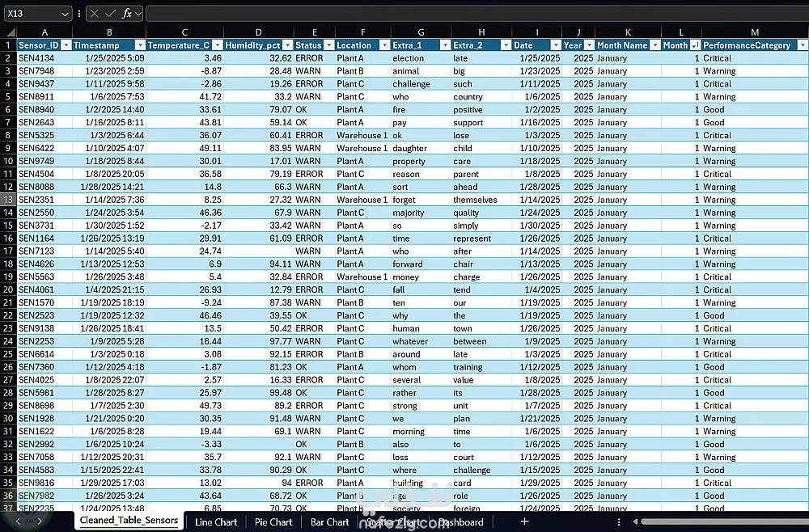Select row 25 header
This screenshot has height=532, width=809.
8,354
